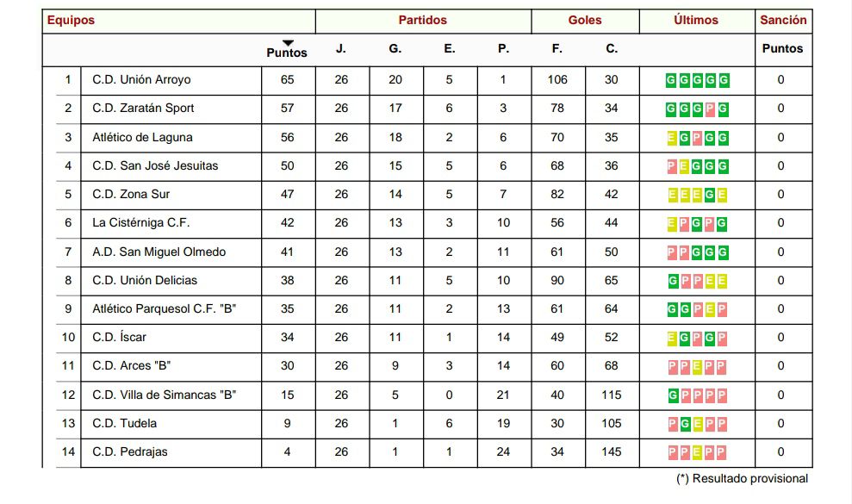Open the C.D. Unión Arroyo team
This screenshot has width=852, height=504.
coord(141,80)
